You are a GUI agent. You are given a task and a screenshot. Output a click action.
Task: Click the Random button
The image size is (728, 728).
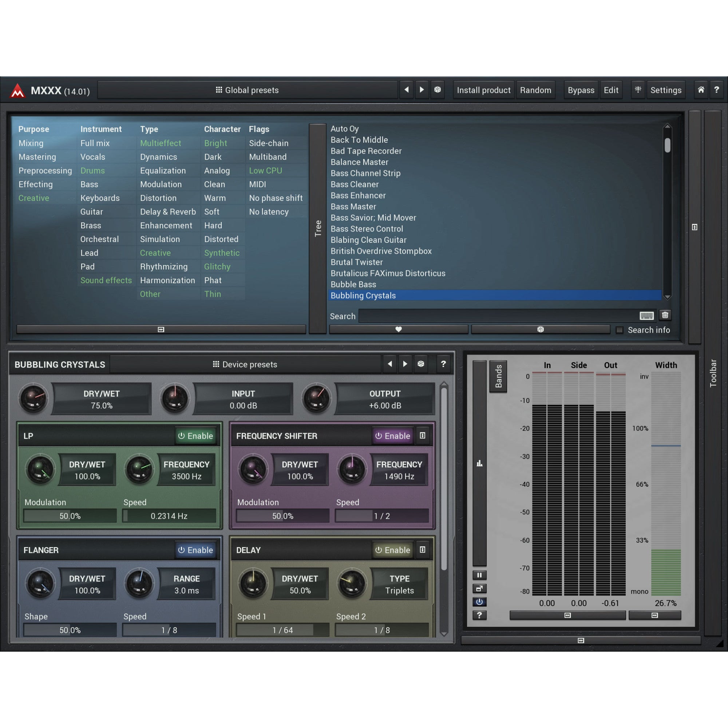click(535, 90)
